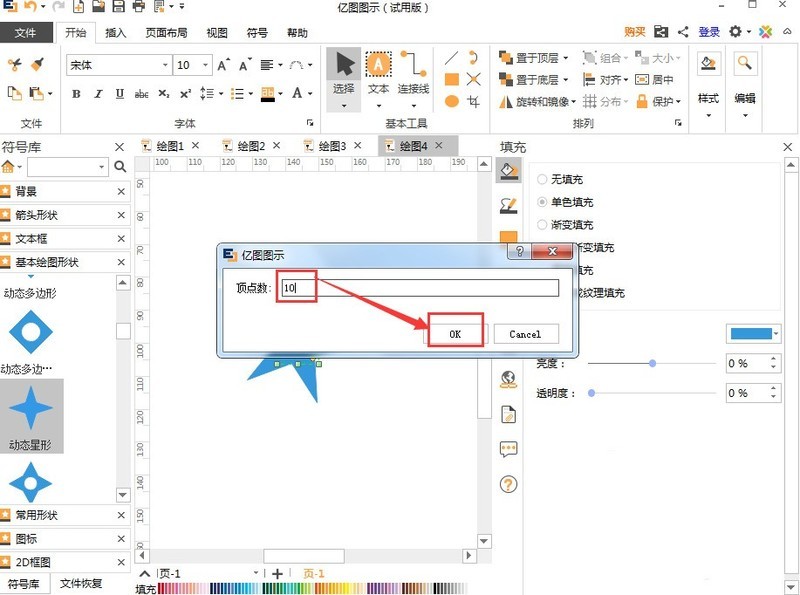Switch to the Symbol ribbon tab
The height and width of the screenshot is (595, 800).
click(x=257, y=33)
